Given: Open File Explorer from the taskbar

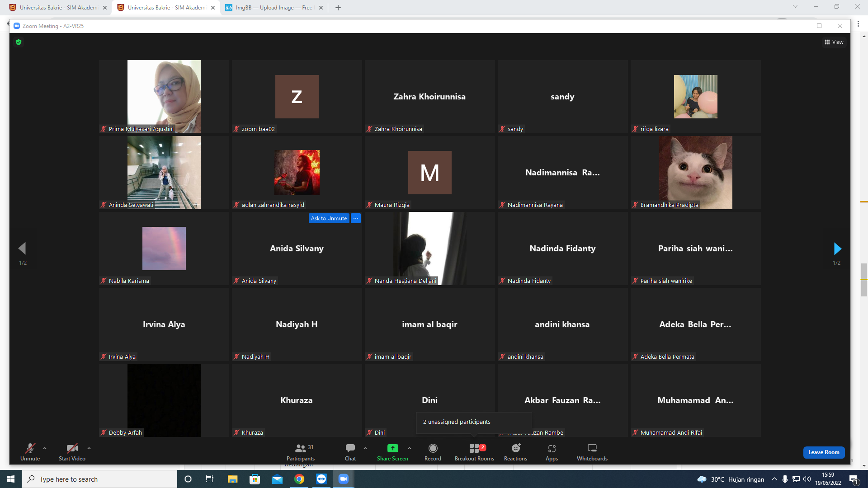Looking at the screenshot, I should click(232, 479).
